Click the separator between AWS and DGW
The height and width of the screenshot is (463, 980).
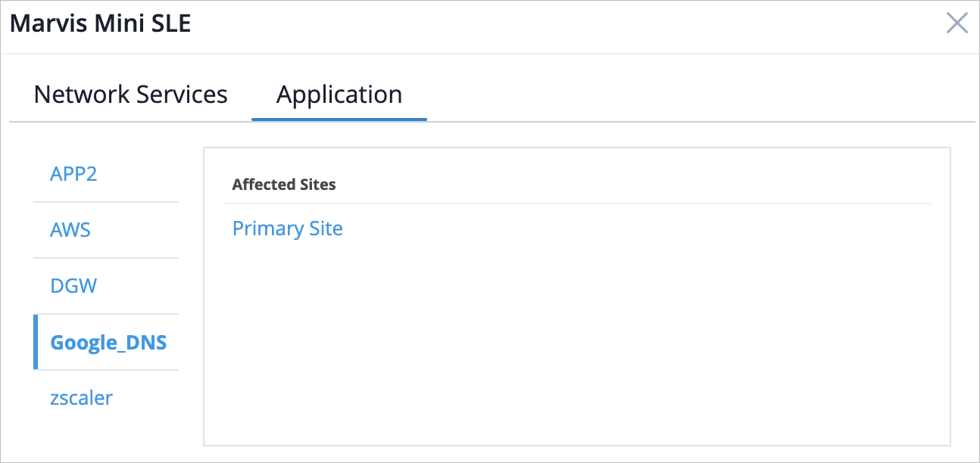(x=106, y=258)
